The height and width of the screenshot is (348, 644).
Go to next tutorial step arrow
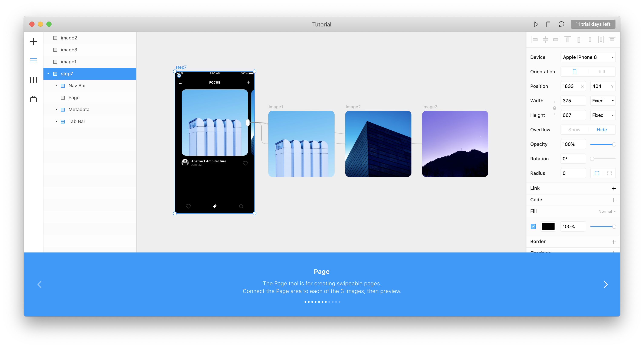coord(605,284)
